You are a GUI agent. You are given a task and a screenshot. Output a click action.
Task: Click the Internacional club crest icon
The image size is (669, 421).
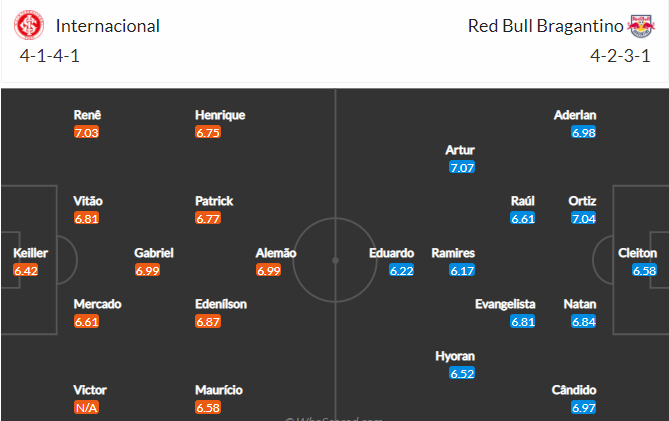[29, 25]
